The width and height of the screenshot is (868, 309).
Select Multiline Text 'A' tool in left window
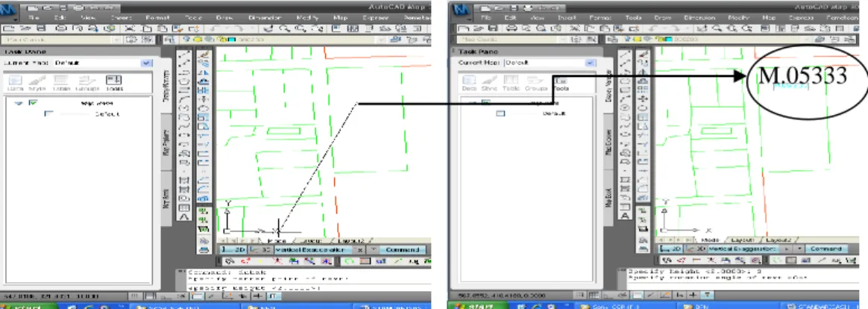coord(186,217)
